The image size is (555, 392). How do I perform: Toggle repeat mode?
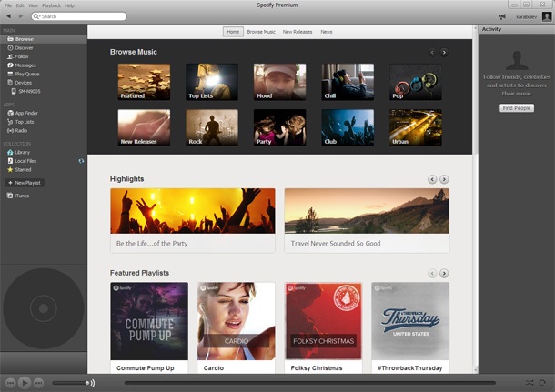point(542,383)
